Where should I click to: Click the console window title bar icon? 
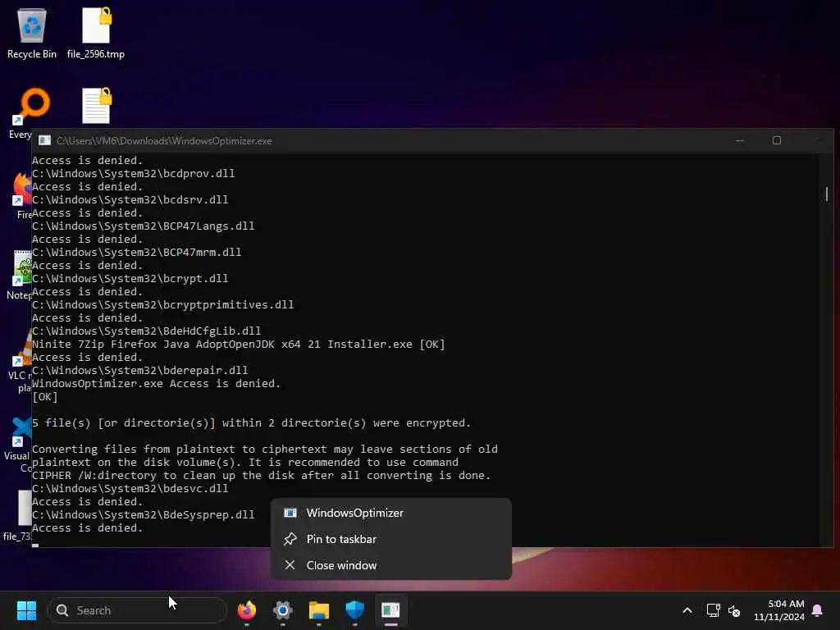tap(44, 140)
